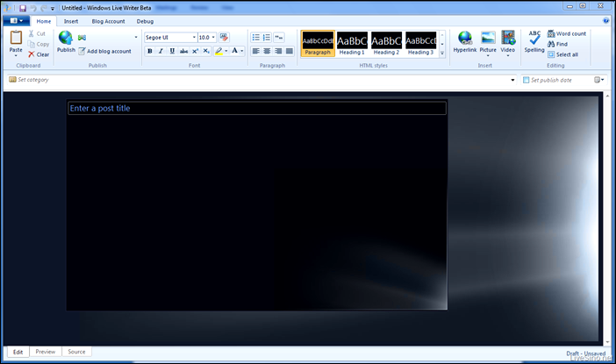
Task: Click the Word count button
Action: click(x=567, y=33)
